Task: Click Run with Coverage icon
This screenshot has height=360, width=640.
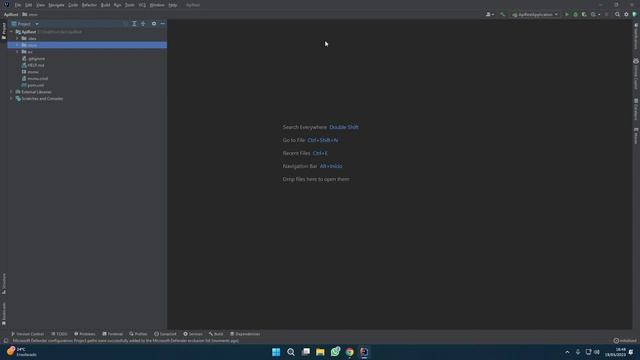Action: 584,14
